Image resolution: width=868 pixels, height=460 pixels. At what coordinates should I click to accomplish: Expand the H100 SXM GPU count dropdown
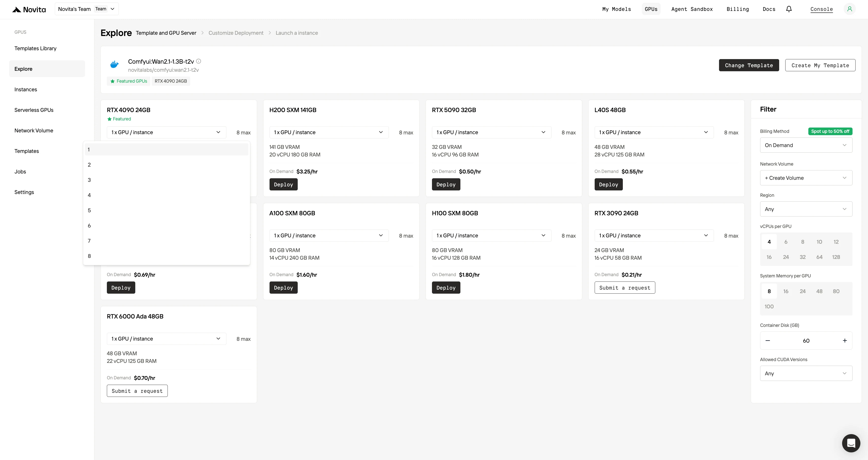point(491,236)
